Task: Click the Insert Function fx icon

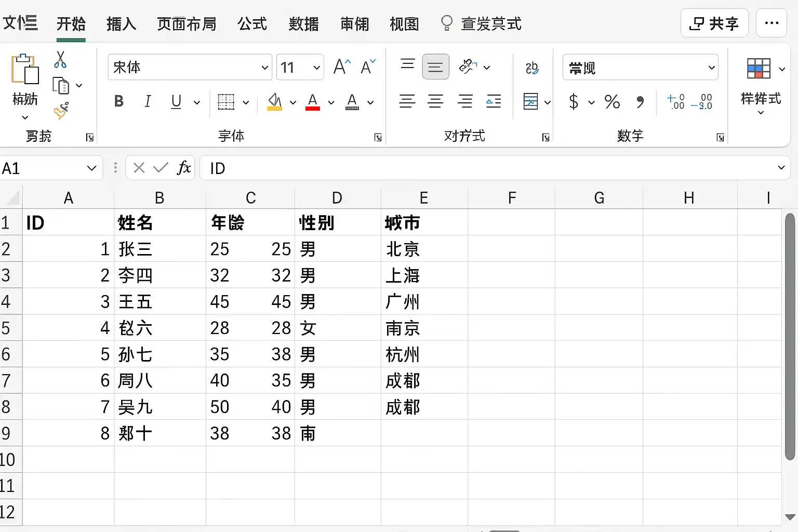Action: (184, 168)
